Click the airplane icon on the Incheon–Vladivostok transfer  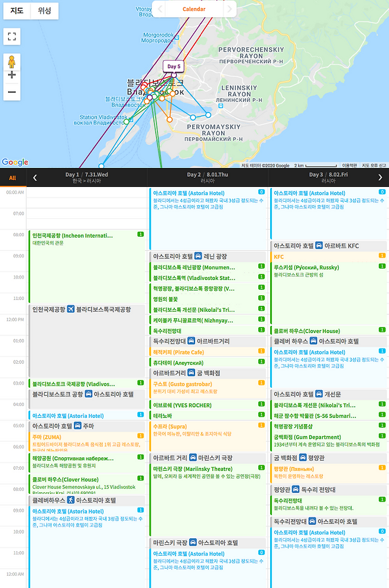click(71, 309)
